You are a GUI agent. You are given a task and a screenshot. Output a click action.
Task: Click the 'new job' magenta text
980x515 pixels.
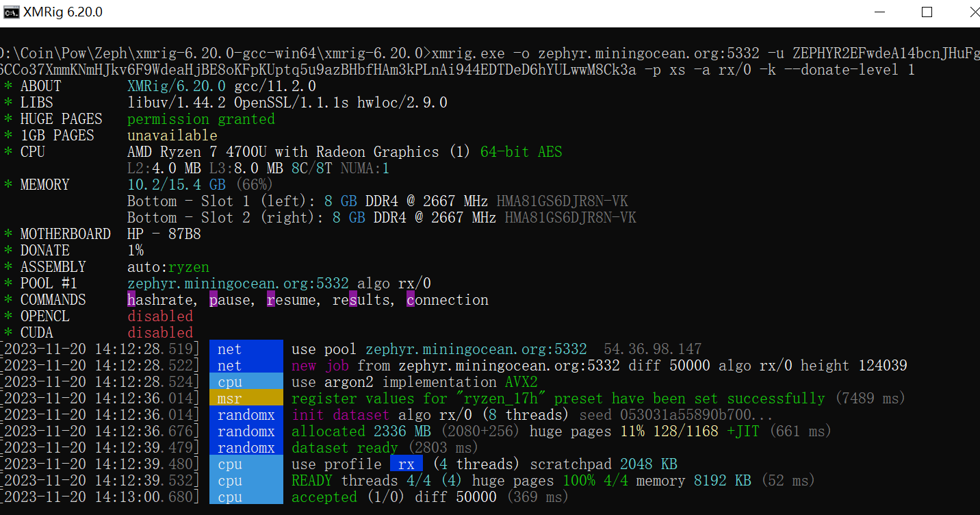click(x=320, y=366)
